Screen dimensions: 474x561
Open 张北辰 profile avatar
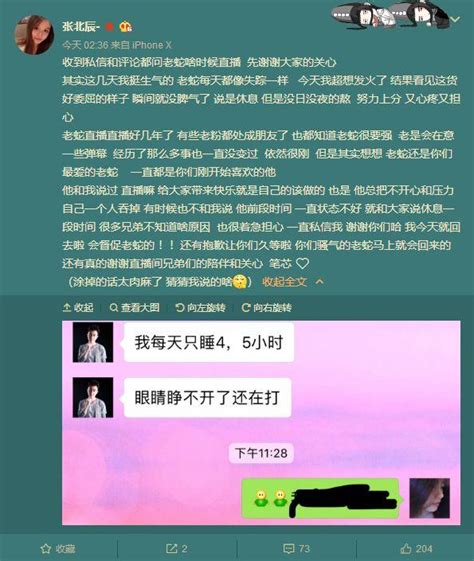point(34,35)
